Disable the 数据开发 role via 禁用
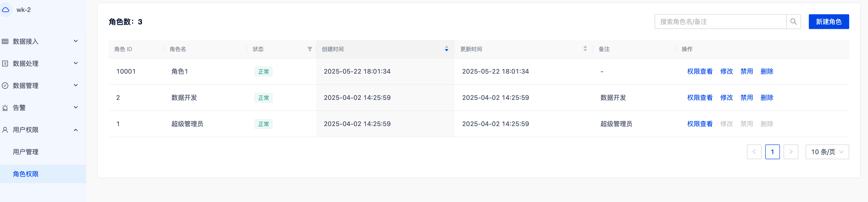Image resolution: width=868 pixels, height=202 pixels. pyautogui.click(x=746, y=98)
